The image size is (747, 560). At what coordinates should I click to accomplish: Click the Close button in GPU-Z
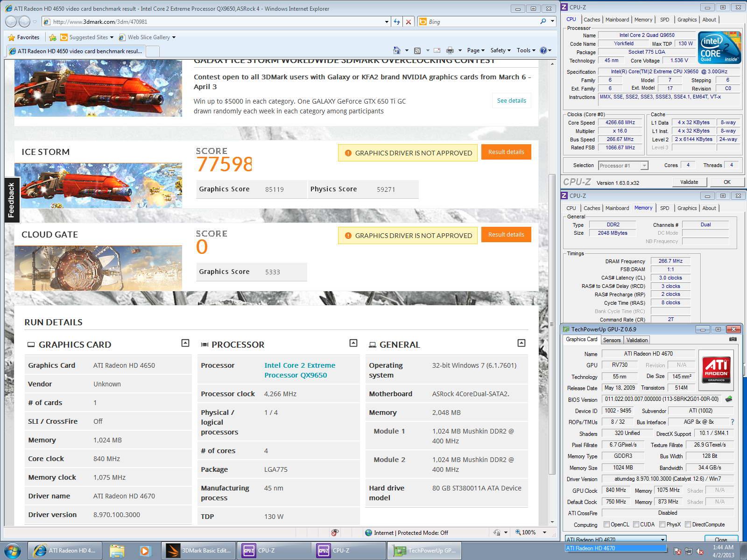tap(721, 539)
